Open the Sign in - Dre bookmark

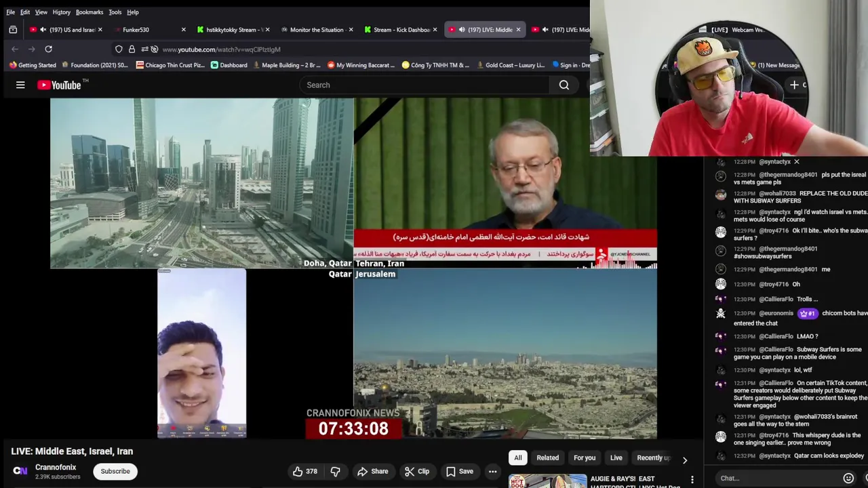point(571,65)
